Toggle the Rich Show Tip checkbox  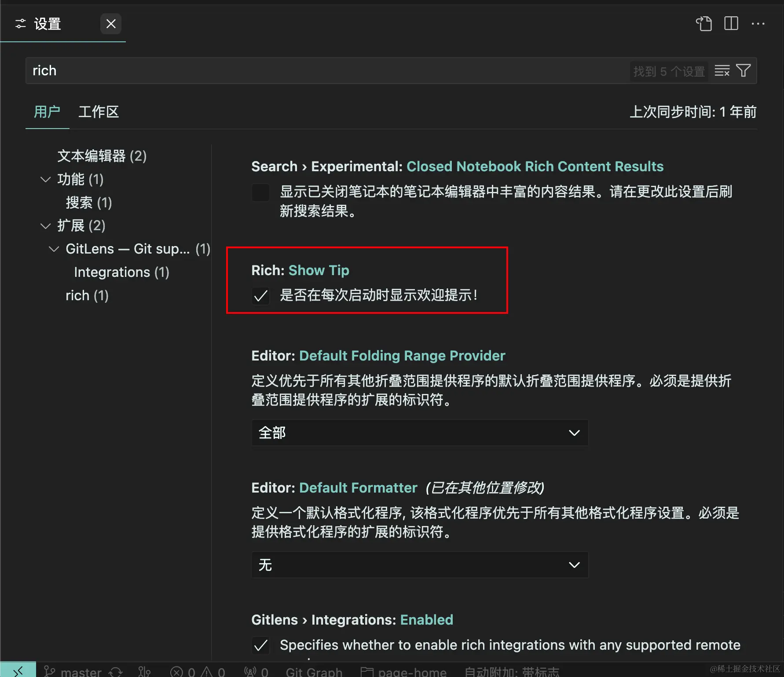click(260, 296)
